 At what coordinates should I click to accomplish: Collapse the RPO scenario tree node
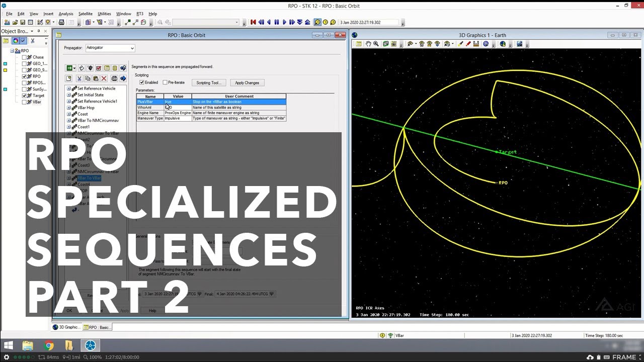click(x=12, y=51)
